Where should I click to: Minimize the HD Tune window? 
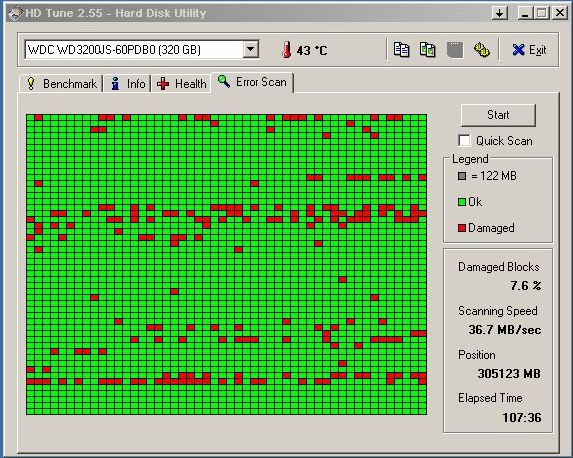click(x=525, y=14)
